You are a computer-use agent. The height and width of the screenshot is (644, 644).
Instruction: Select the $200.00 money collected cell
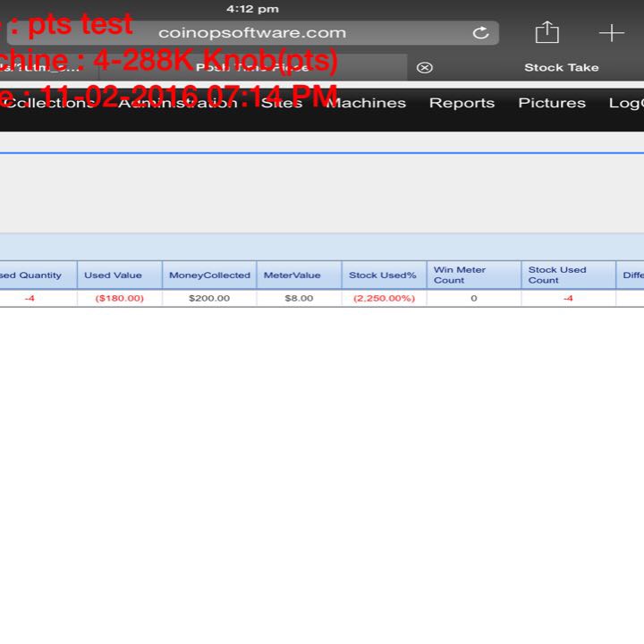pyautogui.click(x=209, y=298)
